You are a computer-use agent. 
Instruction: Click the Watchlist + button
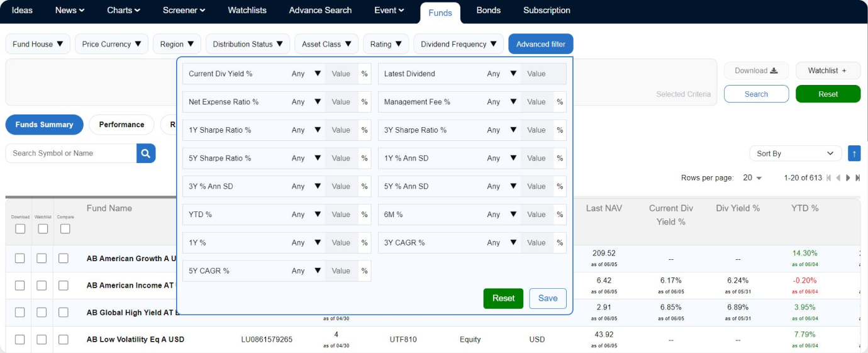(x=828, y=70)
